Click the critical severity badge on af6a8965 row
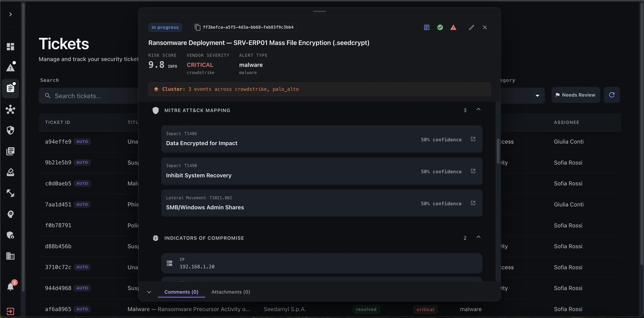This screenshot has height=318, width=644. 425,309
